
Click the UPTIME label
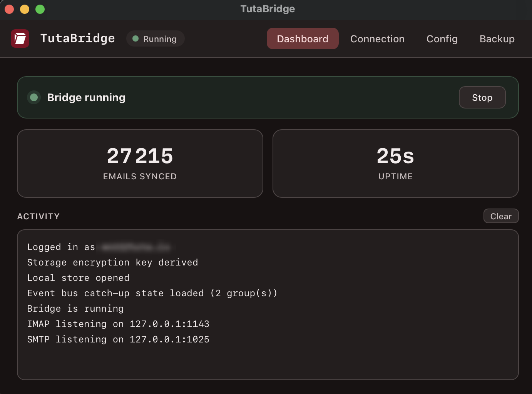[x=395, y=176]
